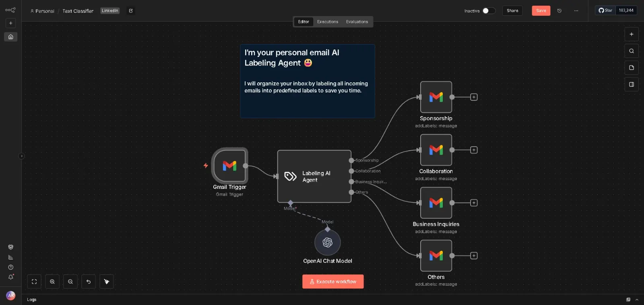Switch to the Evaluations tab

coord(357,22)
